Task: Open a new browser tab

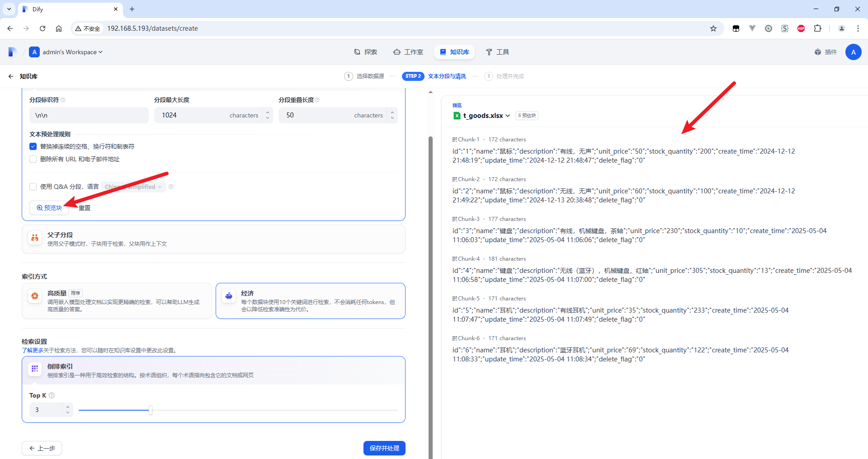Action: coord(132,9)
